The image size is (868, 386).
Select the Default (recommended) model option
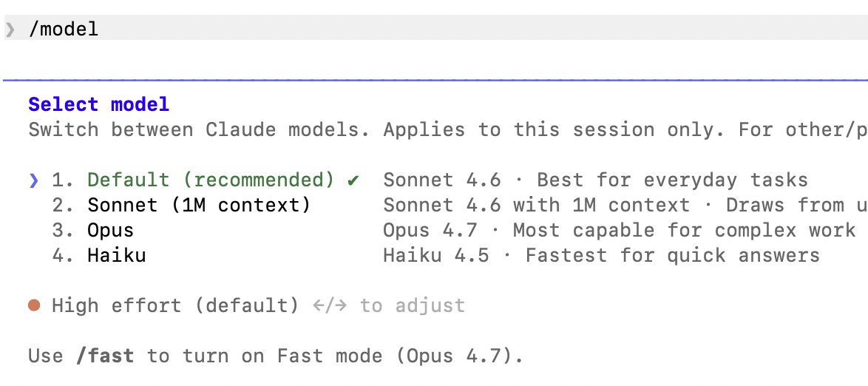pyautogui.click(x=211, y=180)
